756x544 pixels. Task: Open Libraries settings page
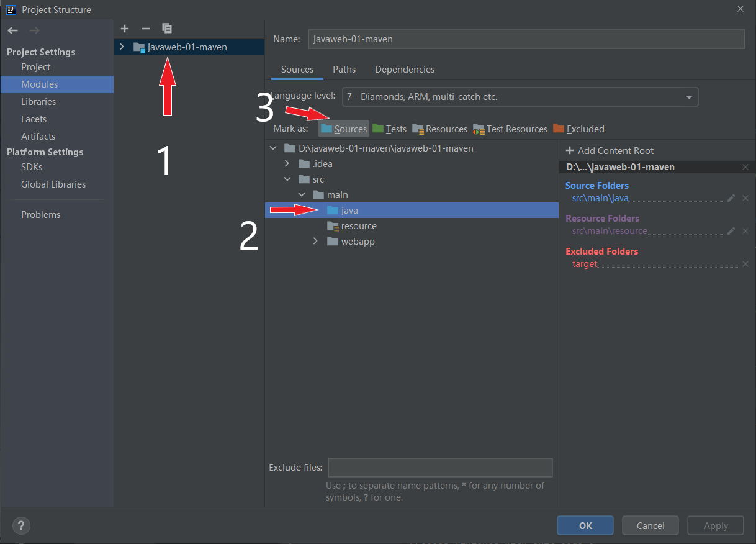click(38, 102)
